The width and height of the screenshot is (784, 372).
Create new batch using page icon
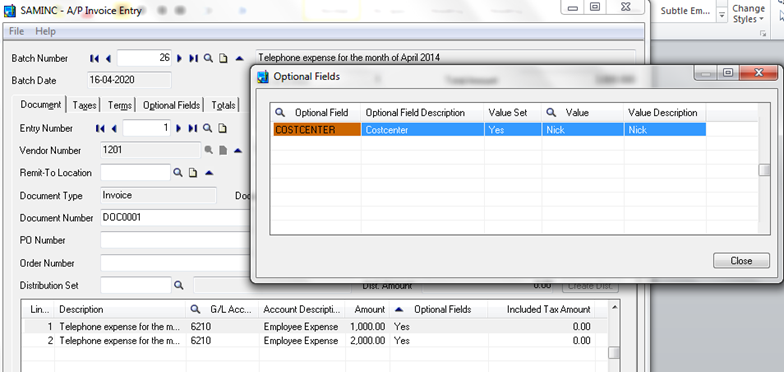pyautogui.click(x=224, y=58)
